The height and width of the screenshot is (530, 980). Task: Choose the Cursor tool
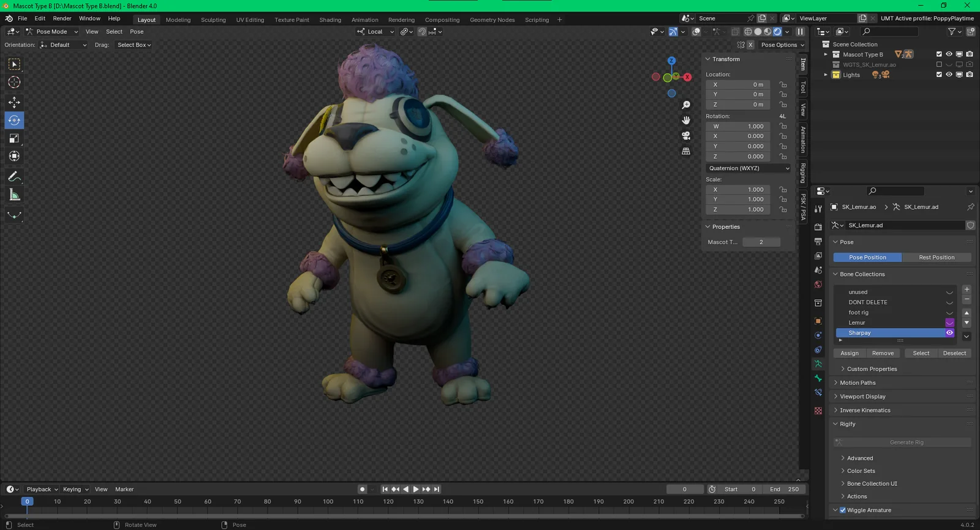click(14, 83)
